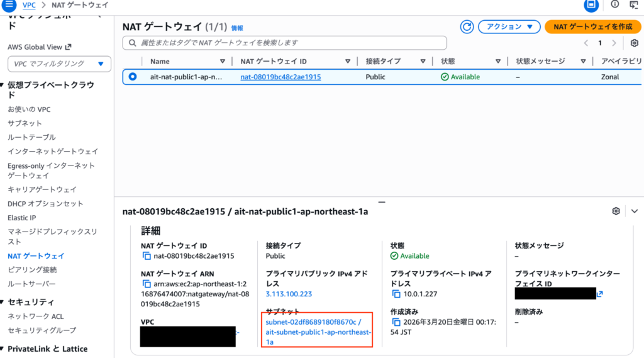
Task: Copy the NAT gateway ARN
Action: point(147,284)
